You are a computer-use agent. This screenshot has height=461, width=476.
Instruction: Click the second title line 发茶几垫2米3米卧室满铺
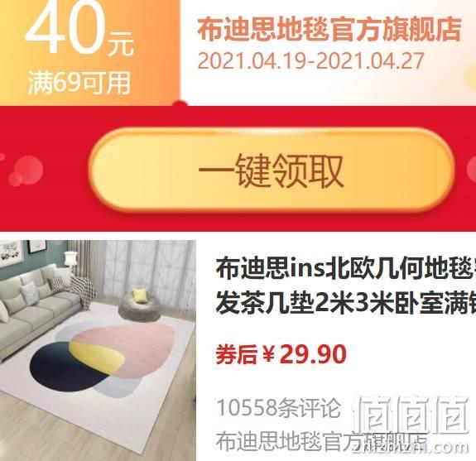pyautogui.click(x=345, y=303)
